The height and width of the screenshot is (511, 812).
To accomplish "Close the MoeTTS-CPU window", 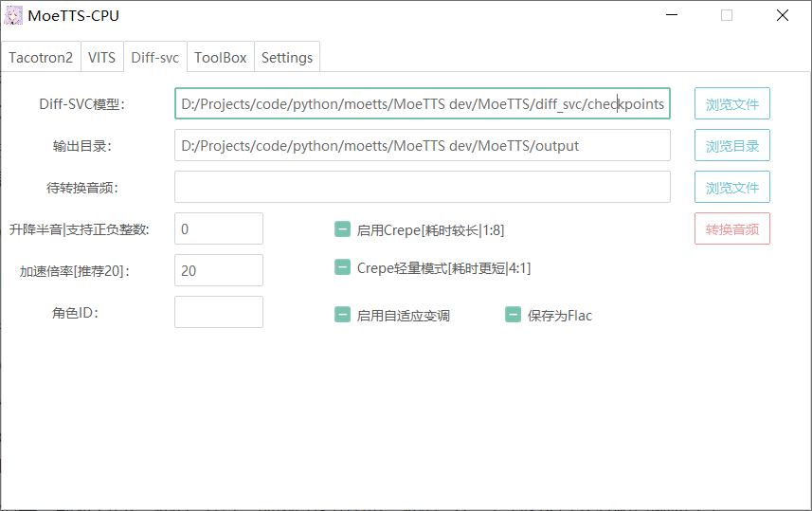I will 783,15.
